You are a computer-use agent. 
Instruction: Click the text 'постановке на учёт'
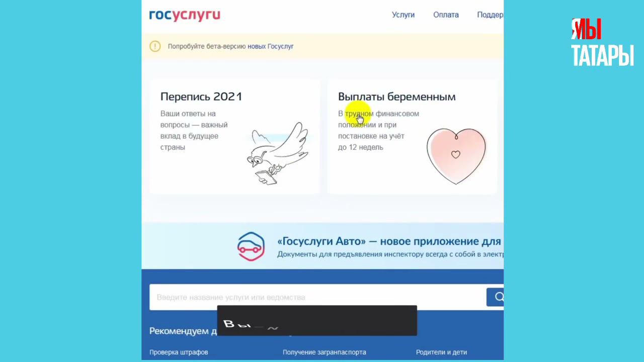click(371, 136)
